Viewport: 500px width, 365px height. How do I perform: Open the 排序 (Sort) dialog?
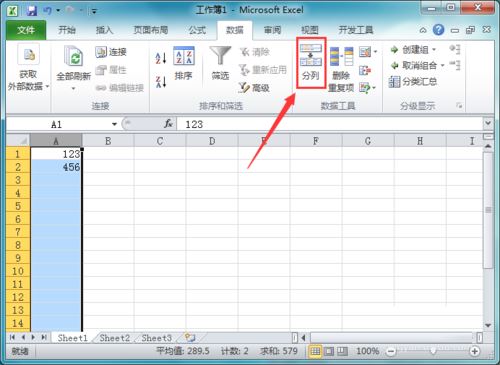click(183, 63)
